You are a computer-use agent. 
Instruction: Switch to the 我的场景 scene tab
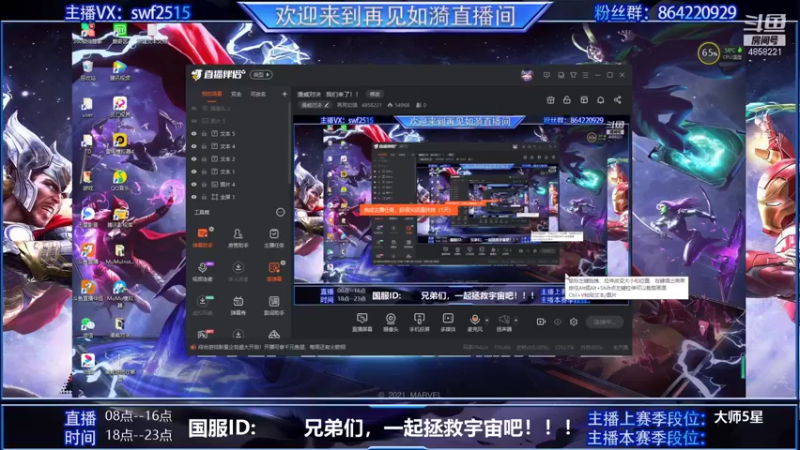(212, 94)
